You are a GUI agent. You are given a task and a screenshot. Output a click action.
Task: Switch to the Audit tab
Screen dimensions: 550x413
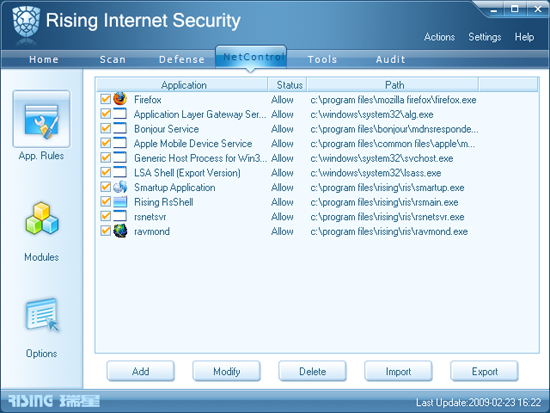click(390, 59)
